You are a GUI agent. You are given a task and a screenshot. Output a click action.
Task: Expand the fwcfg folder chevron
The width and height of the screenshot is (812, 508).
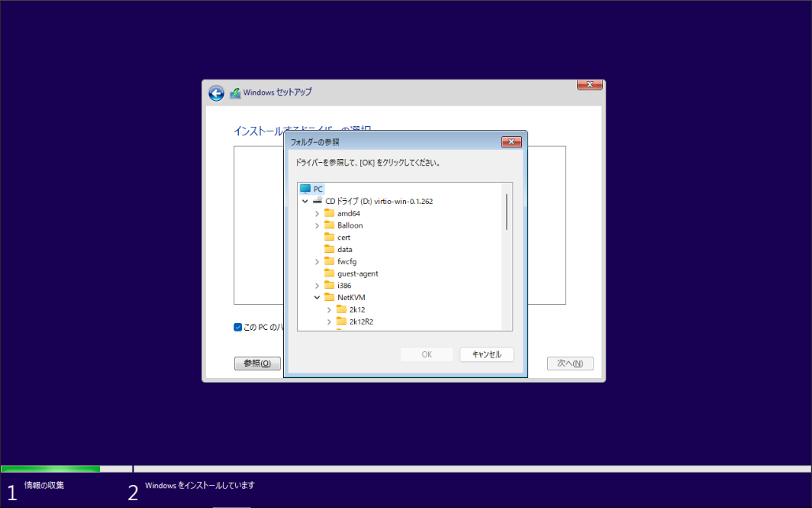tap(317, 261)
